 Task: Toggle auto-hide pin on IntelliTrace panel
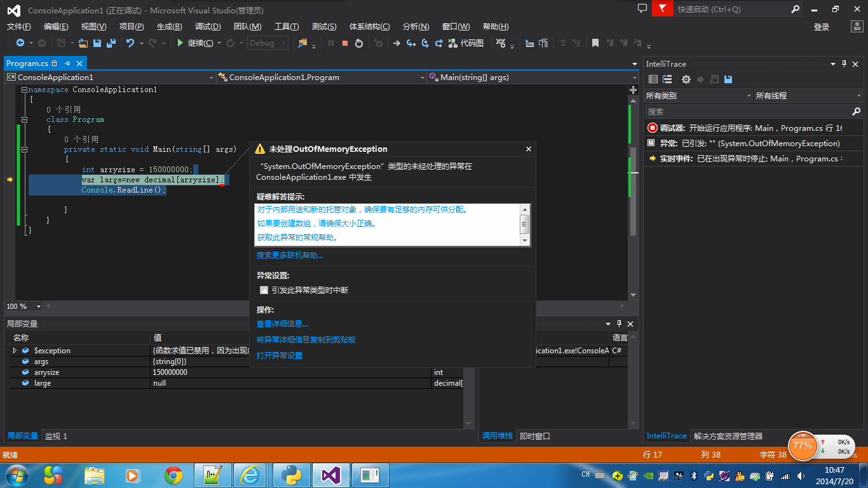pos(844,64)
